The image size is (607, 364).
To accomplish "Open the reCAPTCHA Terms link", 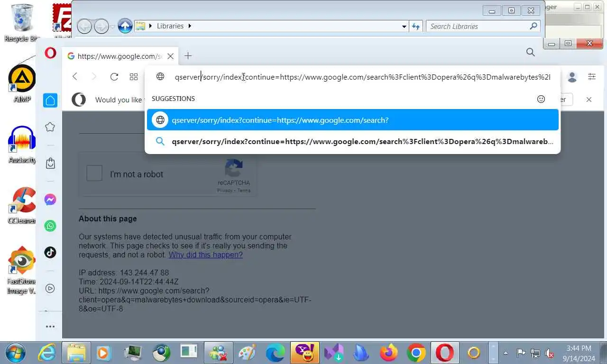I will point(244,191).
